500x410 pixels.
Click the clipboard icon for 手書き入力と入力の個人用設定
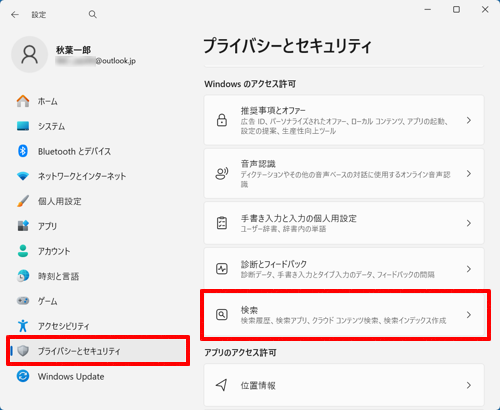point(222,223)
